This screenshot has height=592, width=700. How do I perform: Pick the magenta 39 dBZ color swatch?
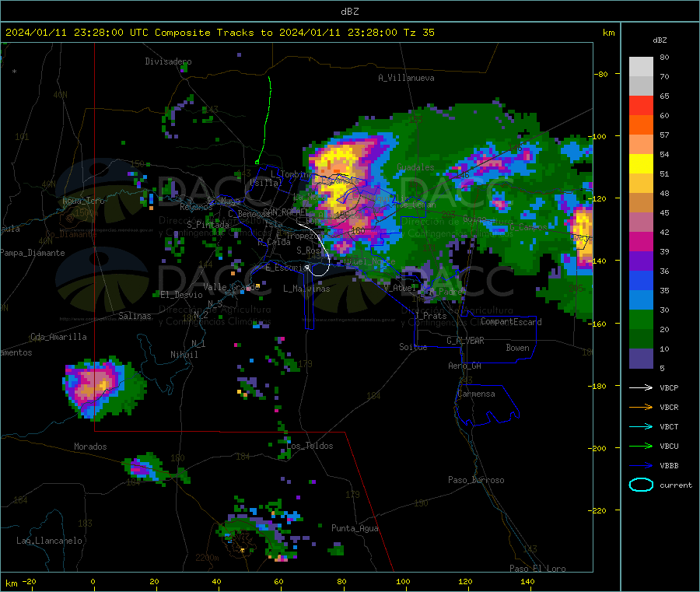tap(641, 241)
